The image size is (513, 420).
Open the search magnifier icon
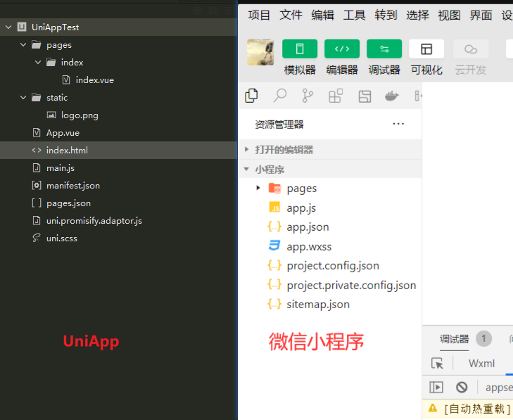click(280, 96)
